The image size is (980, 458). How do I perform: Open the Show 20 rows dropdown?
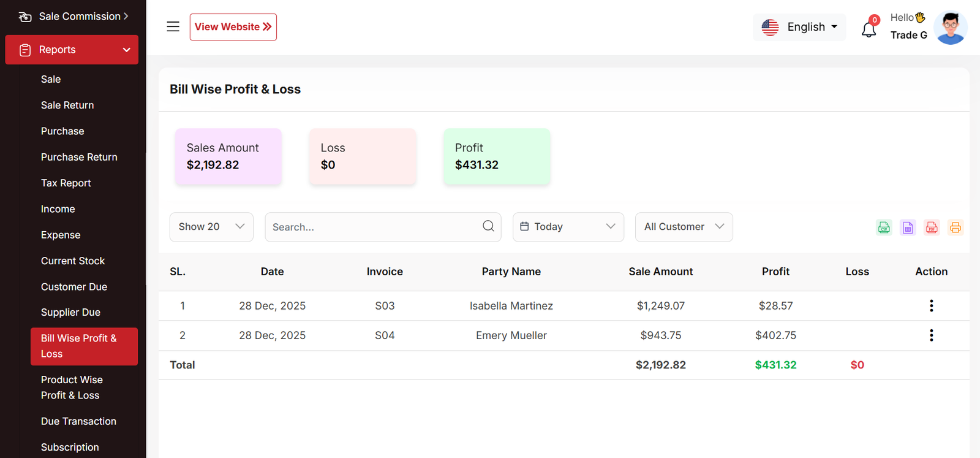click(x=211, y=227)
